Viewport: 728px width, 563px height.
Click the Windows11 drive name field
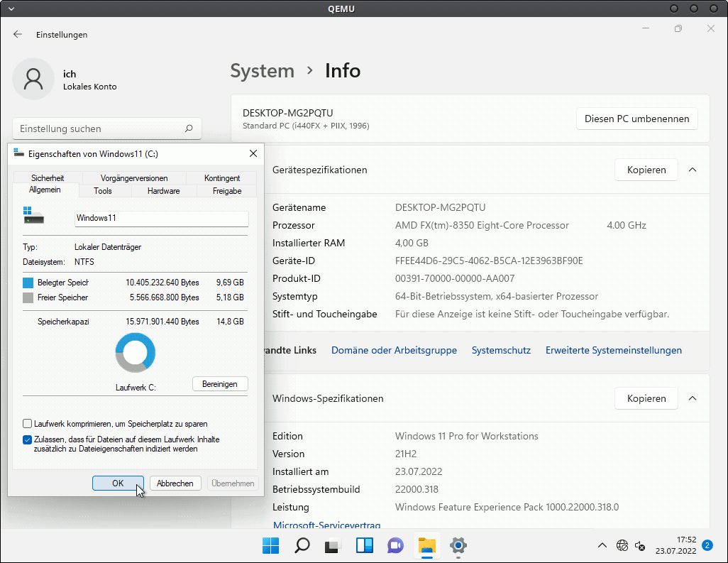pyautogui.click(x=162, y=219)
